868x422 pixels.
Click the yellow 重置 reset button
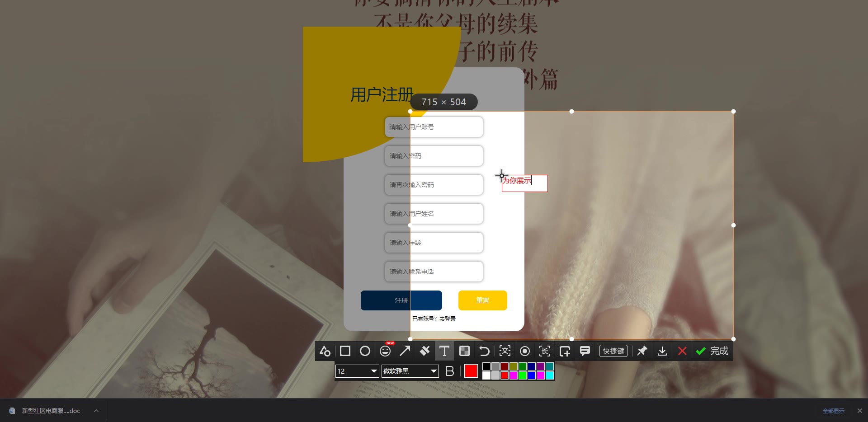pos(483,300)
